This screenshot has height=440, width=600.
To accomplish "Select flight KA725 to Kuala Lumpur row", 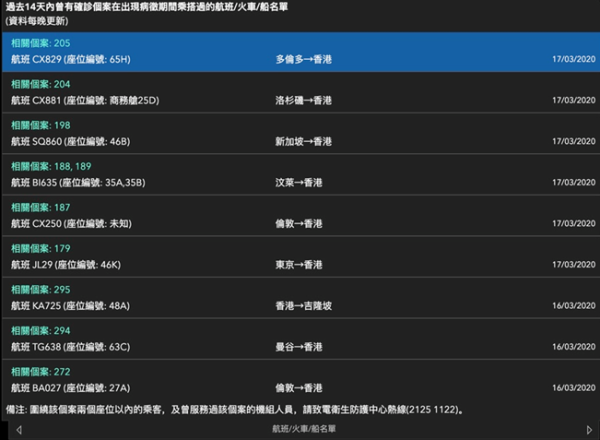I will pyautogui.click(x=300, y=306).
